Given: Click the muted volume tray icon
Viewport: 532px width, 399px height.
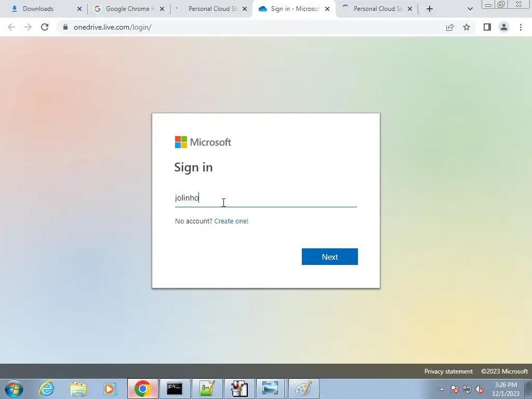Looking at the screenshot, I should (480, 389).
